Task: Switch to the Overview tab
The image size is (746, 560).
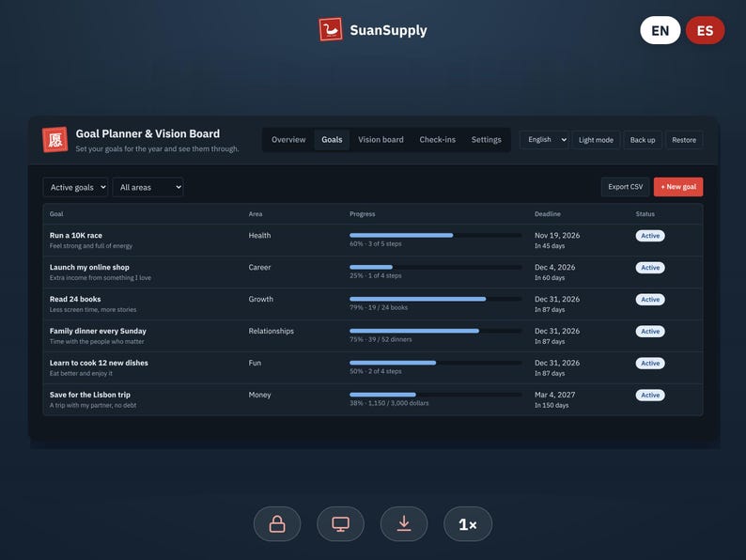Action: pos(288,139)
